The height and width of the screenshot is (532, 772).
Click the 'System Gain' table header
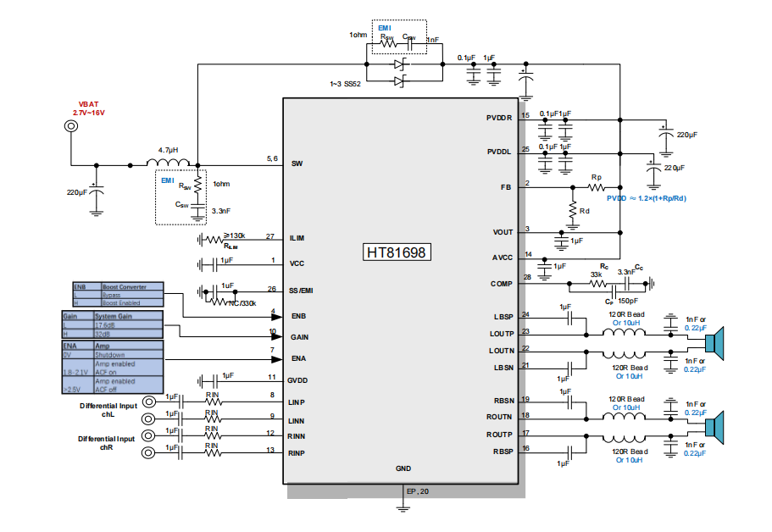114,317
